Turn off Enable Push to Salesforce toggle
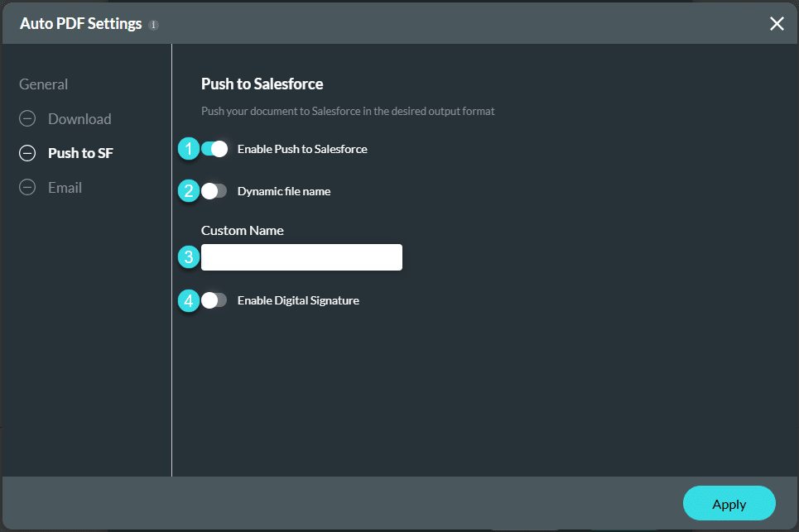 214,149
